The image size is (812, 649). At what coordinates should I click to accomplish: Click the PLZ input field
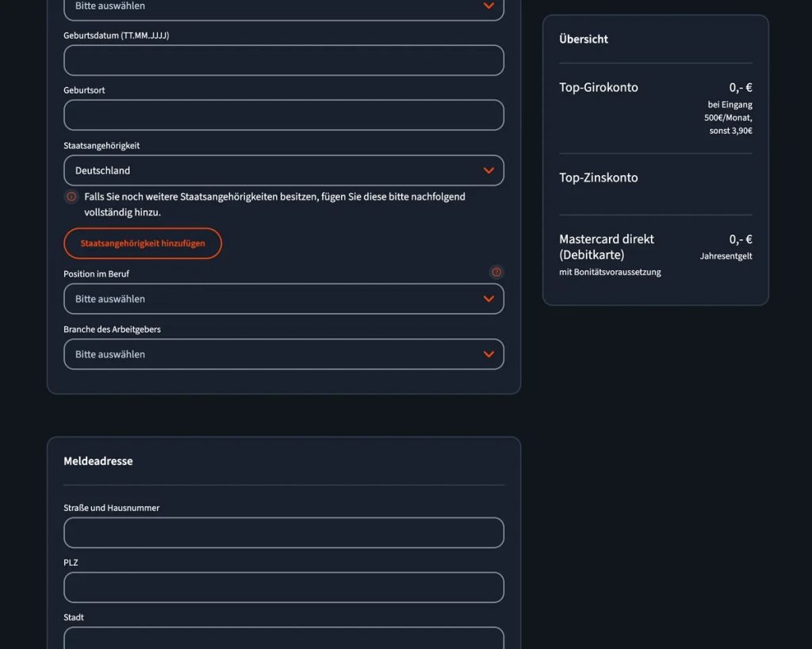(x=284, y=587)
